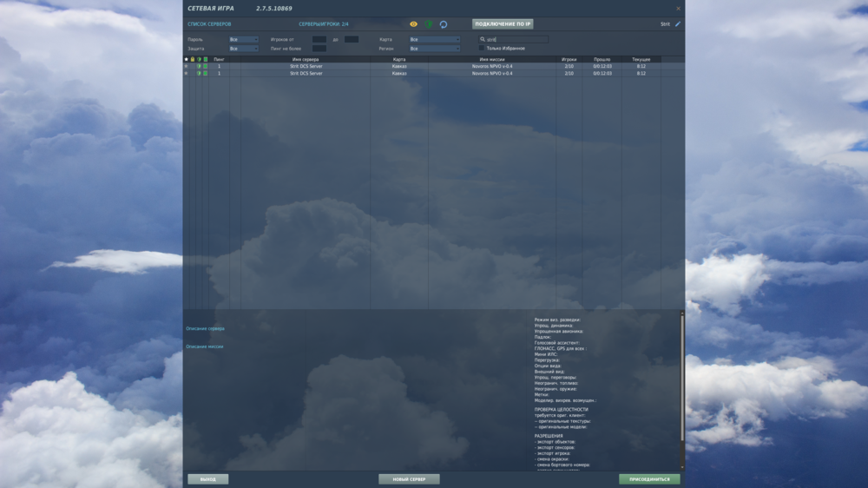Viewport: 868px width, 488px height.
Task: Sort servers by the Текущее column
Action: tap(641, 59)
